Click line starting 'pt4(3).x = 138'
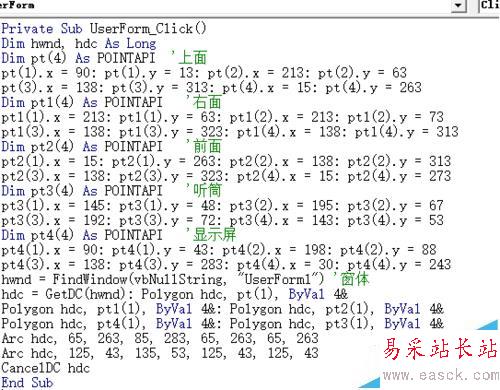500x390 pixels. [226, 265]
